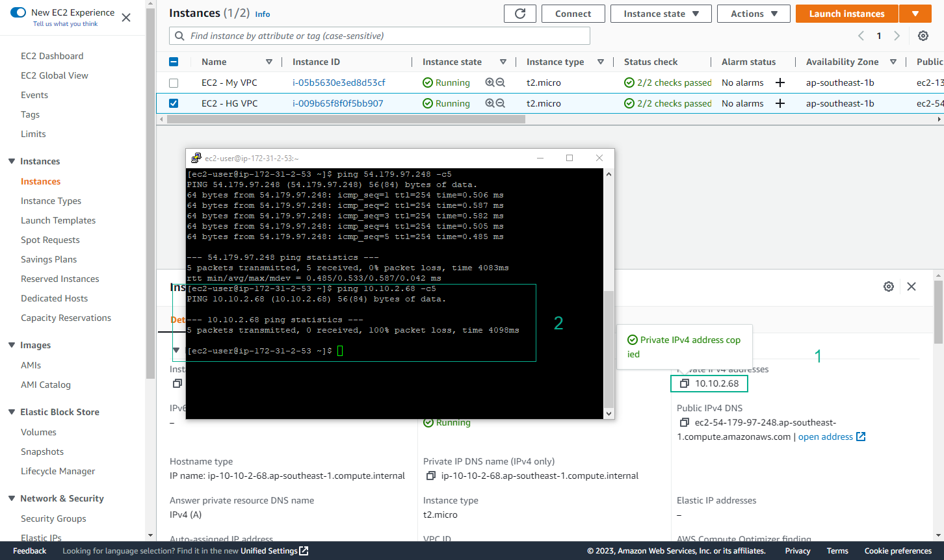The height and width of the screenshot is (560, 944).
Task: Click Feedback in the footer
Action: tap(30, 551)
